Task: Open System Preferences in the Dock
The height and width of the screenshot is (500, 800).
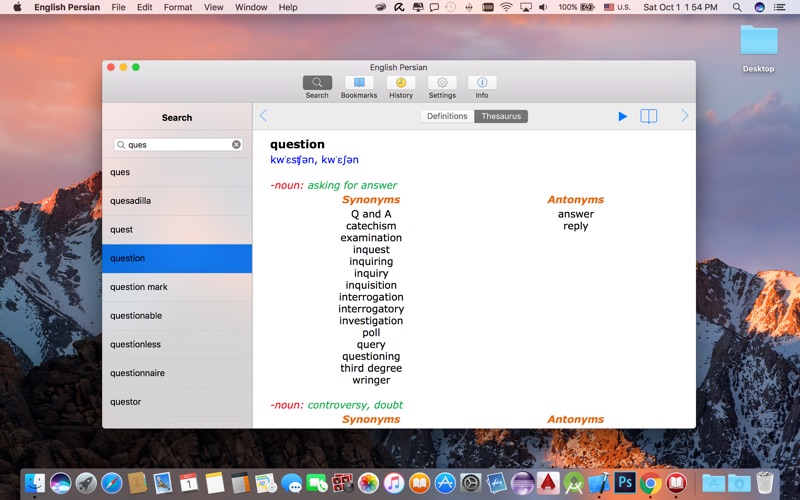Action: click(470, 483)
